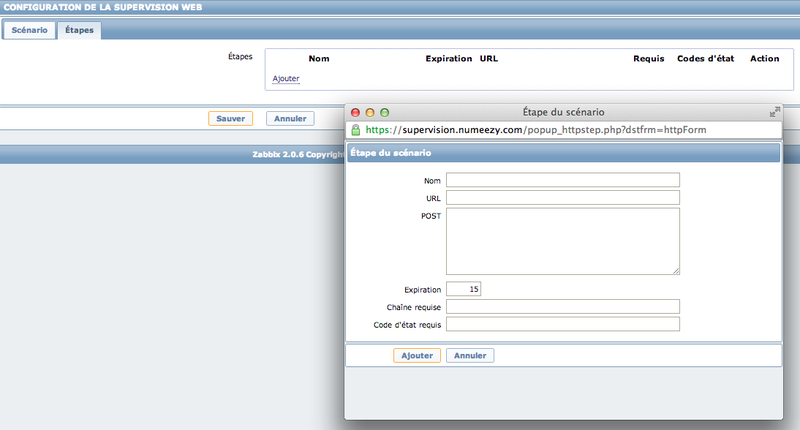Click the Sauver button
Screen dimensions: 800x430
point(231,118)
